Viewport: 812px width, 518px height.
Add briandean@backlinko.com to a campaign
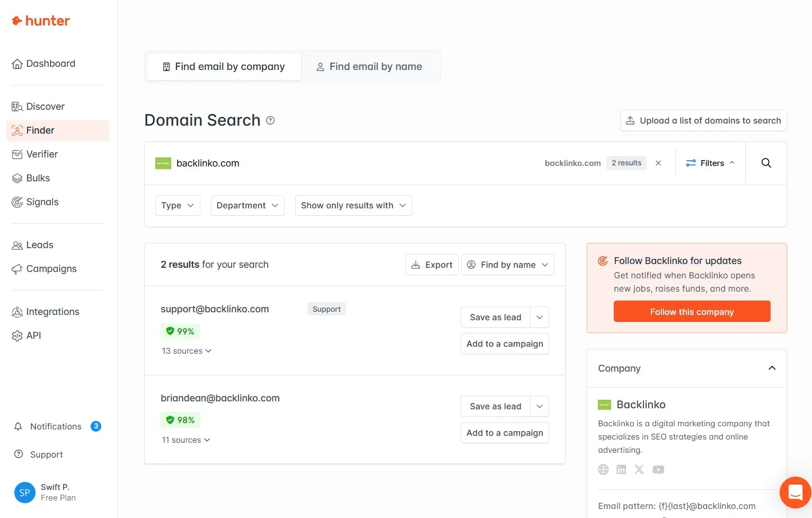click(505, 433)
